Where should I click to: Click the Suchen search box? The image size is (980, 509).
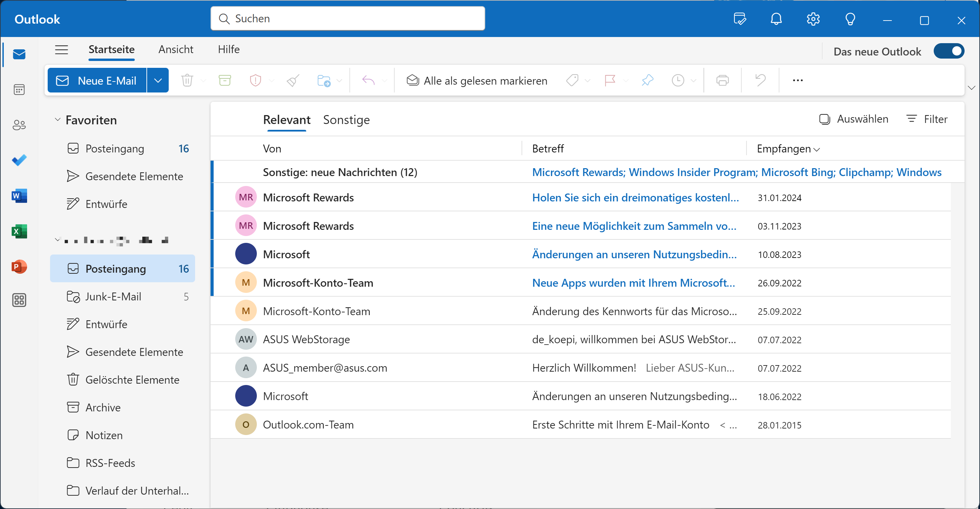[347, 18]
